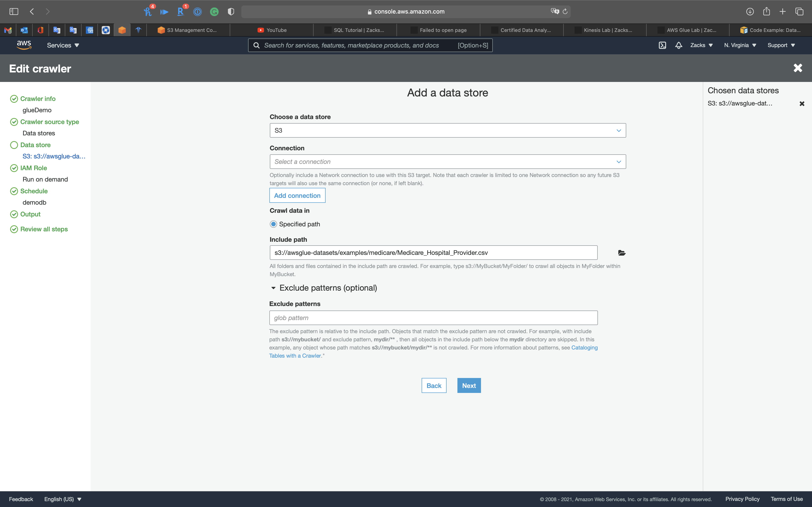Open the notifications bell

coord(679,45)
